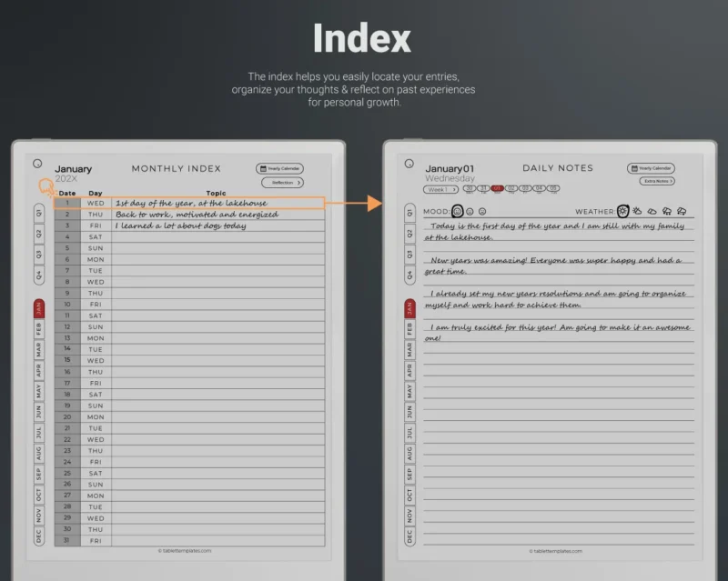The image size is (728, 581).
Task: Select the sun weather icon
Action: [x=622, y=211]
